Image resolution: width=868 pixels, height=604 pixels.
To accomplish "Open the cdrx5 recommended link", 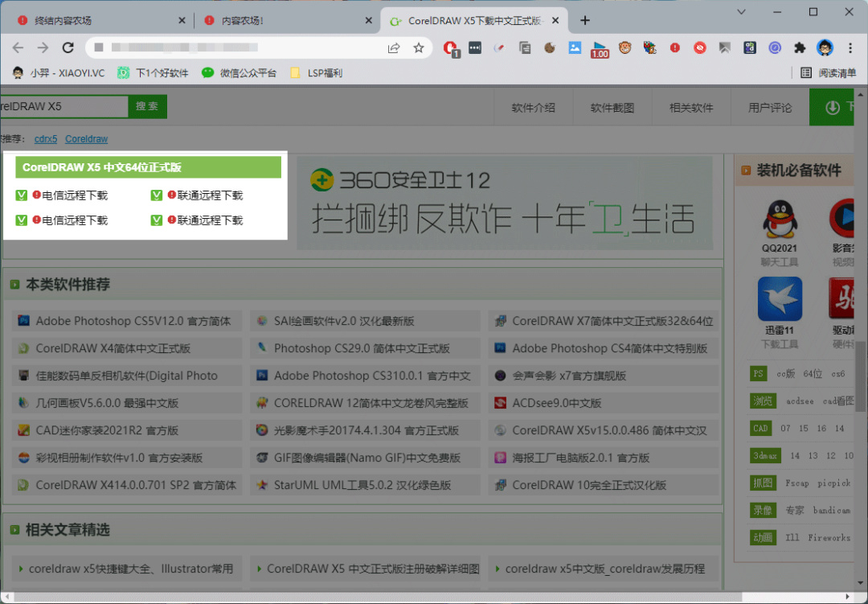I will [x=46, y=139].
